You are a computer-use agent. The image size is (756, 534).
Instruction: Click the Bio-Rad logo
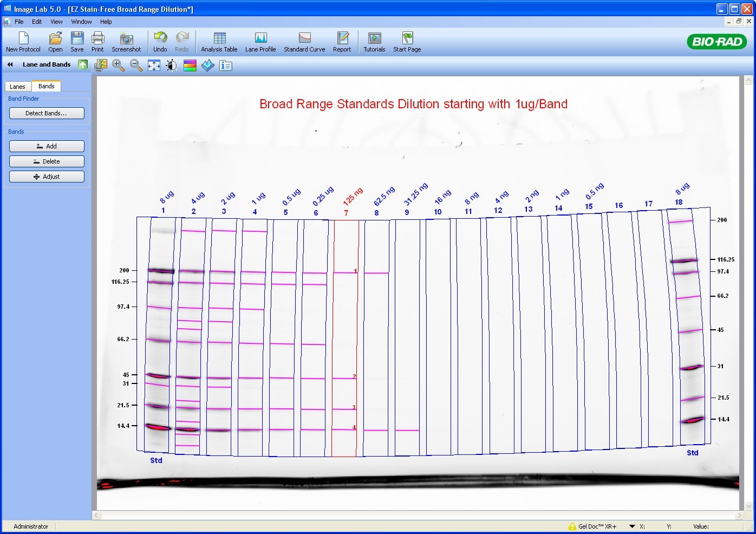click(x=717, y=42)
